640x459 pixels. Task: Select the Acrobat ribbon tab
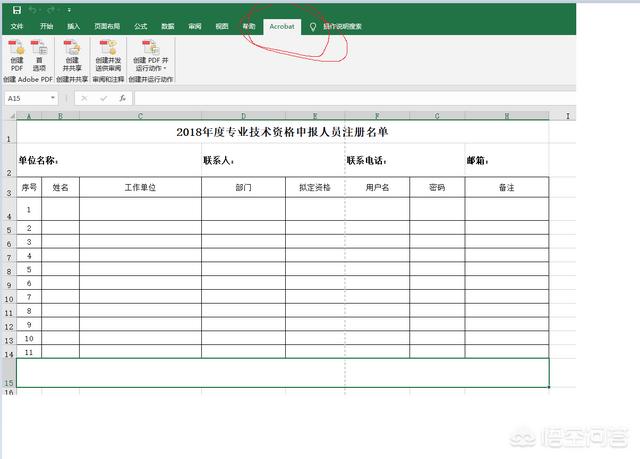pyautogui.click(x=282, y=27)
